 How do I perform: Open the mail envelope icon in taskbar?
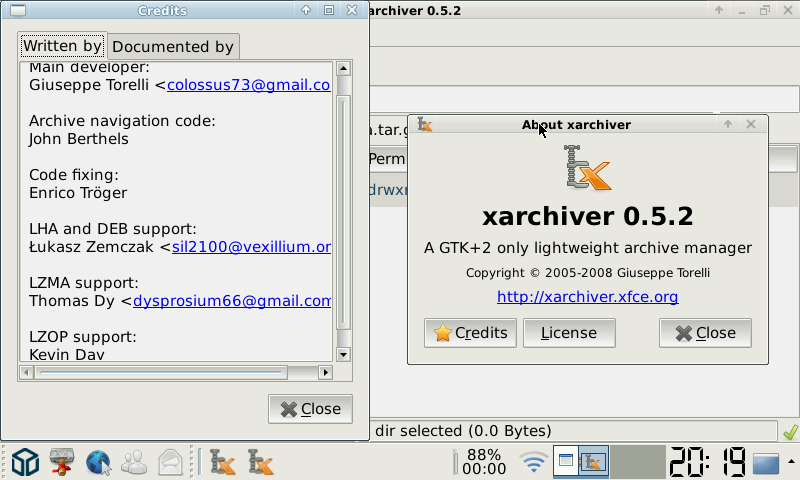(170, 463)
